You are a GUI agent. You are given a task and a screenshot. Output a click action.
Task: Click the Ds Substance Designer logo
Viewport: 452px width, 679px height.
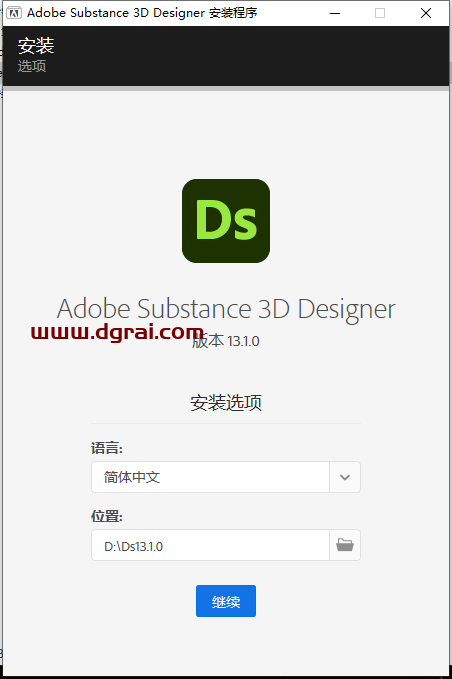click(226, 221)
